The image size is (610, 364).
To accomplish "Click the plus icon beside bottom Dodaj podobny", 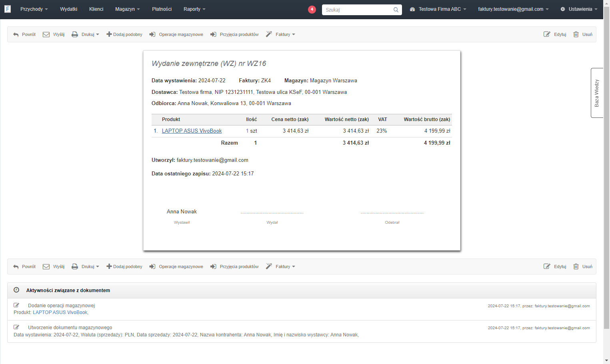I will pos(109,267).
